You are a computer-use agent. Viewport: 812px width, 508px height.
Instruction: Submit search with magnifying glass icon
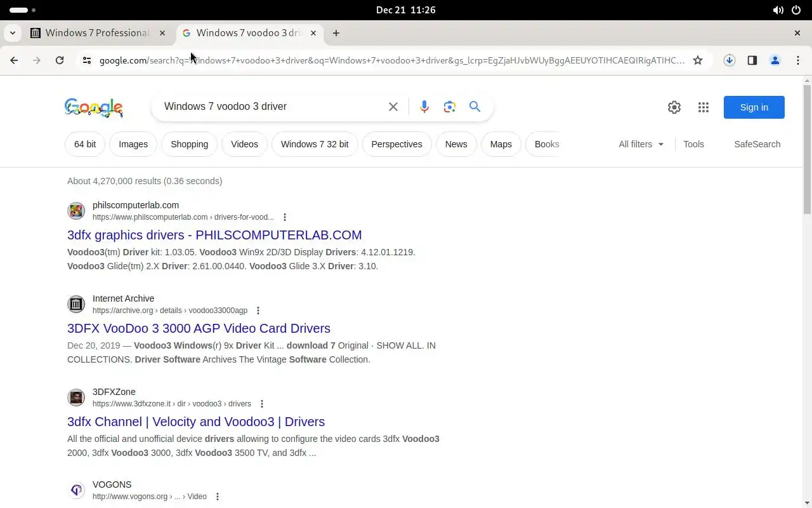coord(475,107)
